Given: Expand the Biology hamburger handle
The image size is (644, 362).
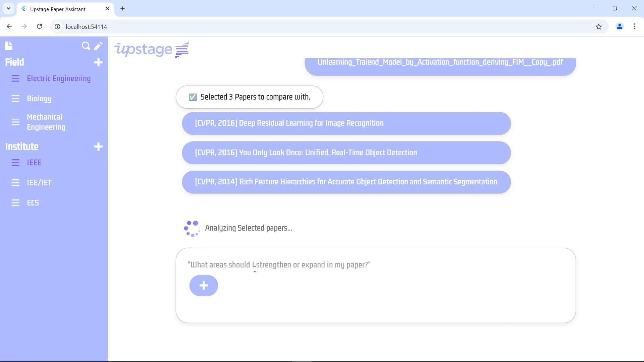Looking at the screenshot, I should coord(15,99).
